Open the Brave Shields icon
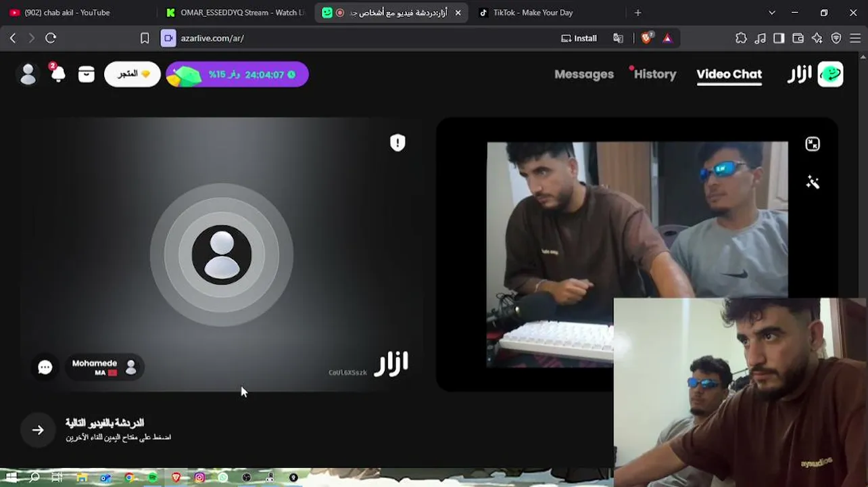The height and width of the screenshot is (487, 868). click(646, 39)
